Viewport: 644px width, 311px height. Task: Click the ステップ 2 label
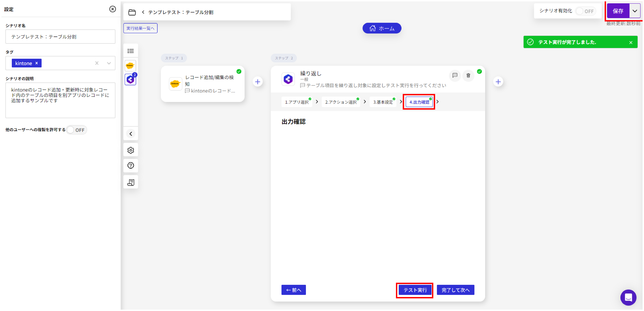tap(284, 58)
